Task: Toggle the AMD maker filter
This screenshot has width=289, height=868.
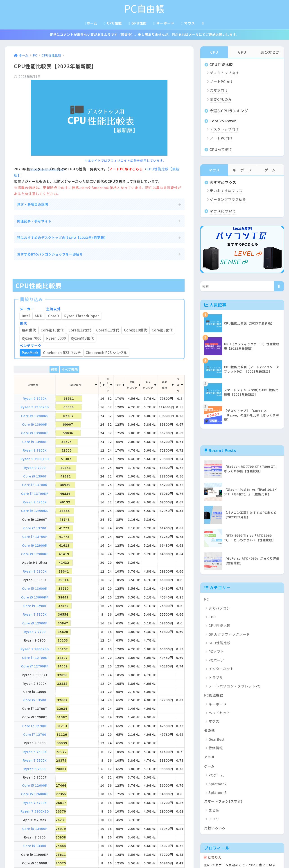Action: (38, 316)
